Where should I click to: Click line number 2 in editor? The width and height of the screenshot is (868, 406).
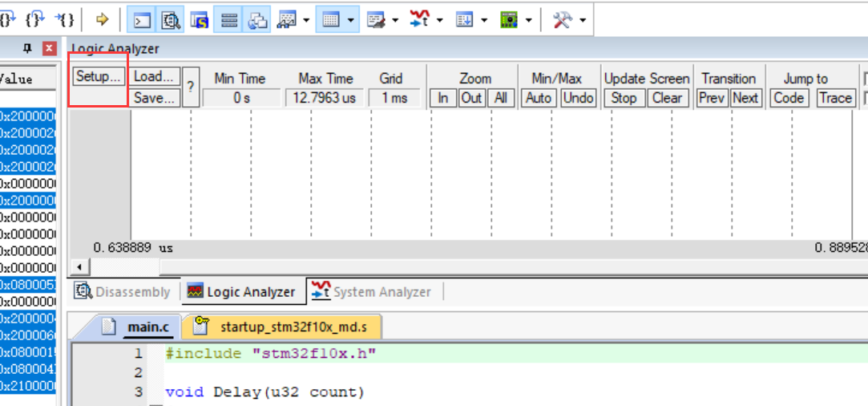point(139,373)
